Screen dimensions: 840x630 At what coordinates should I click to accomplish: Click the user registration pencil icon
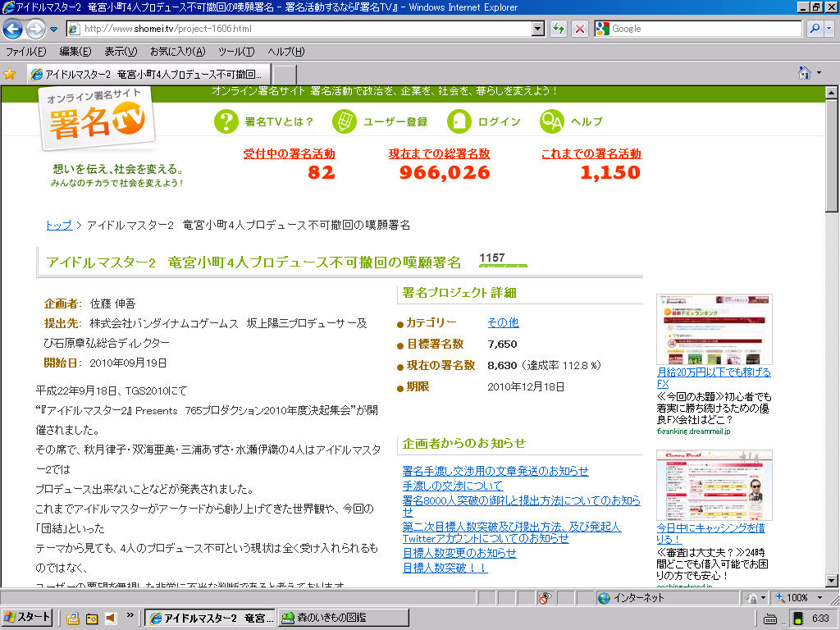pyautogui.click(x=344, y=121)
